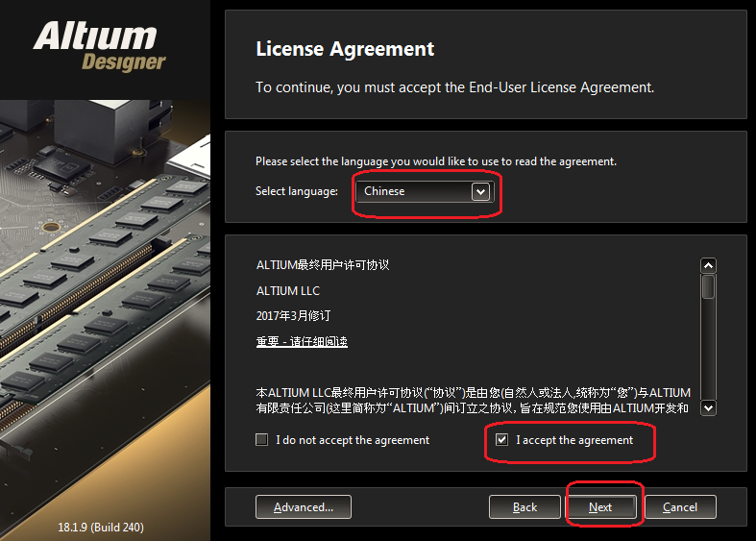
Task: Click the language dropdown arrow icon
Action: click(x=480, y=191)
